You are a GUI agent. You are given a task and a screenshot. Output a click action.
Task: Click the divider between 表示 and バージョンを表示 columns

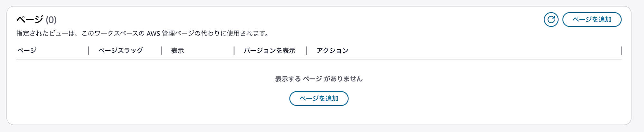click(x=234, y=51)
